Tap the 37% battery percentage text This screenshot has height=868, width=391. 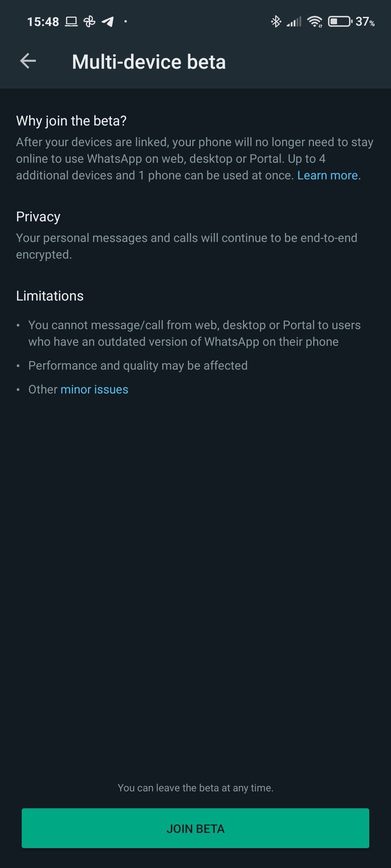(x=365, y=22)
